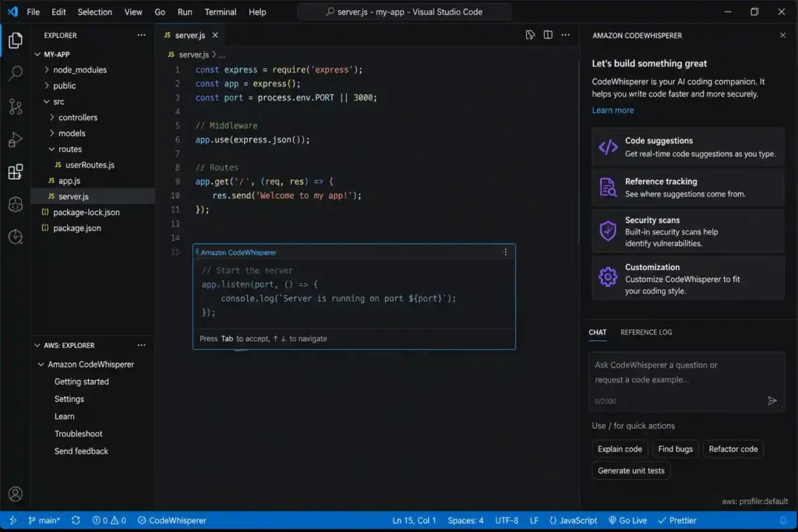Viewport: 798px width, 532px height.
Task: Click the Generate unit tests button
Action: point(631,470)
